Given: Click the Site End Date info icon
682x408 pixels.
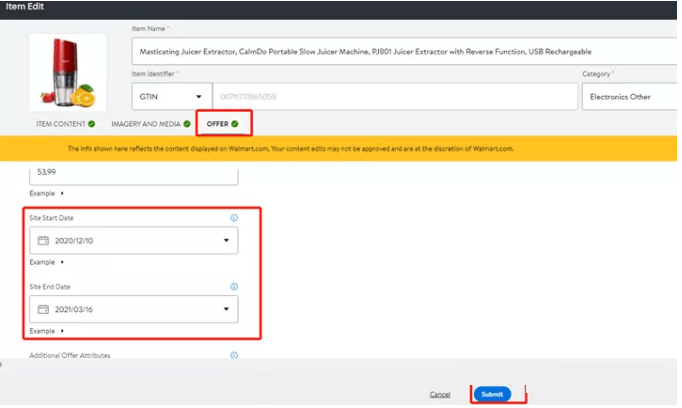Looking at the screenshot, I should click(x=234, y=286).
